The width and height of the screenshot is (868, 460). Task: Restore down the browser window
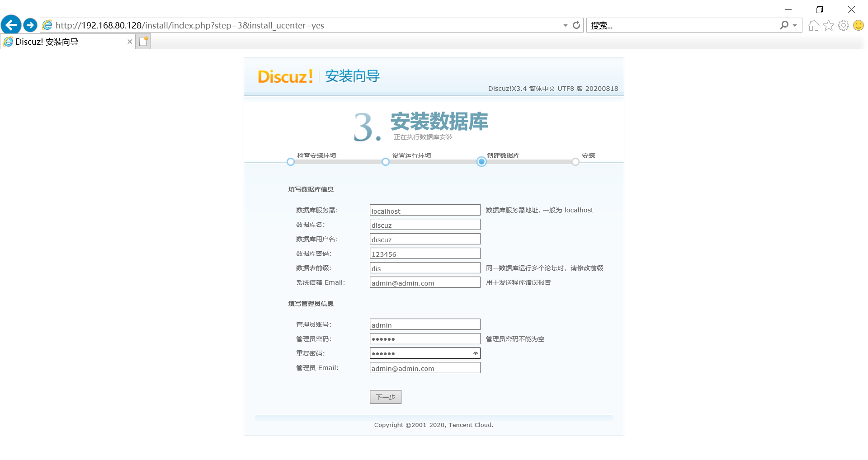819,9
